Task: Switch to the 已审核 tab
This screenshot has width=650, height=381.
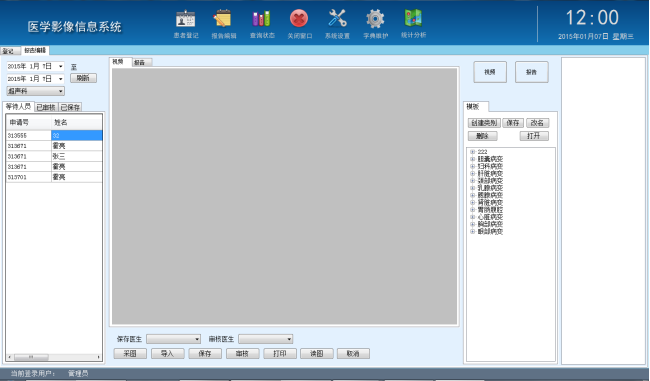Action: [x=46, y=107]
